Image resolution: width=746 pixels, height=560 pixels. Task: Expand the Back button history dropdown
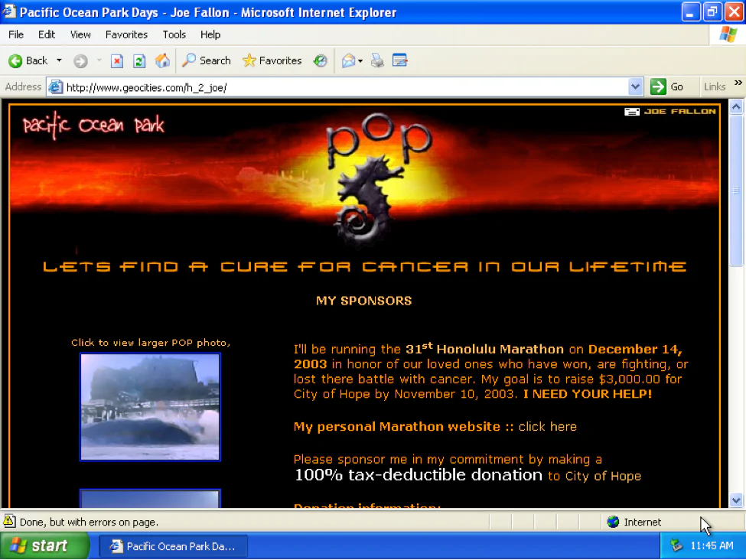coord(59,61)
